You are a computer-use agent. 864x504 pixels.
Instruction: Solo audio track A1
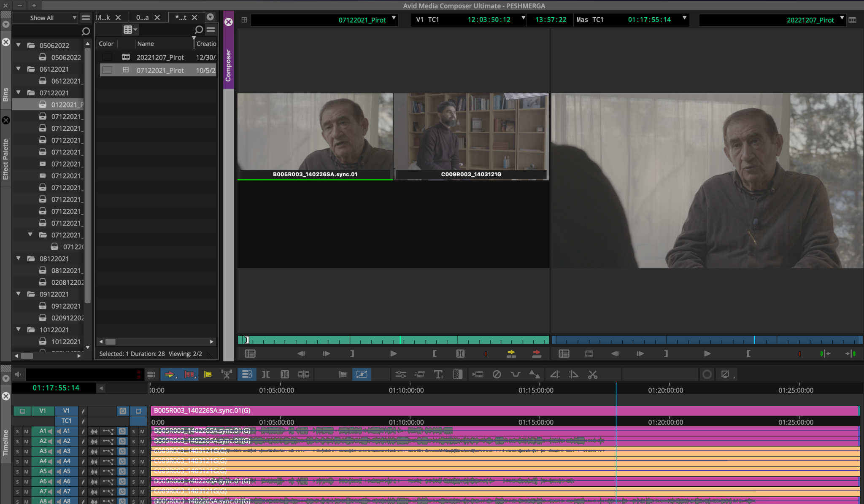[x=17, y=431]
